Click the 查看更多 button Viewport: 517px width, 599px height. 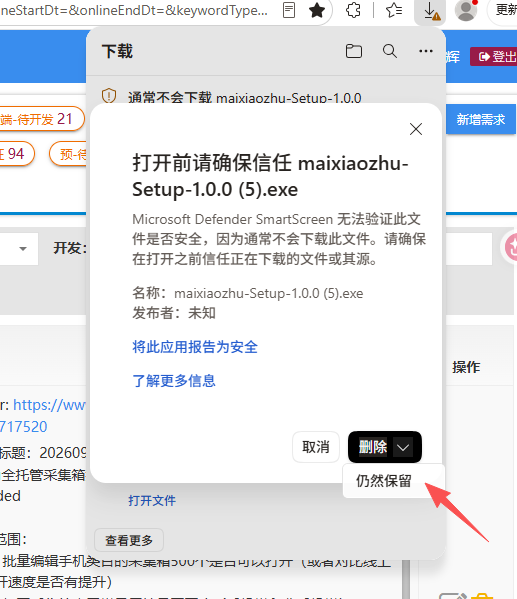(129, 540)
